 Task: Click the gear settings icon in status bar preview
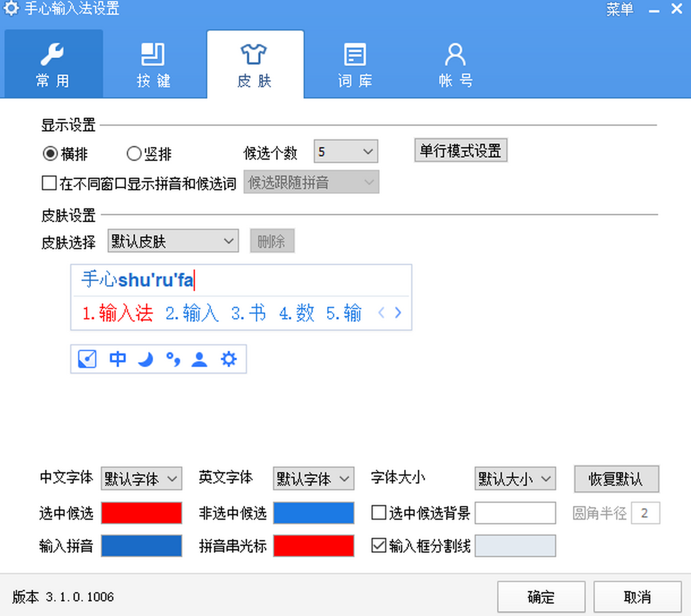229,359
